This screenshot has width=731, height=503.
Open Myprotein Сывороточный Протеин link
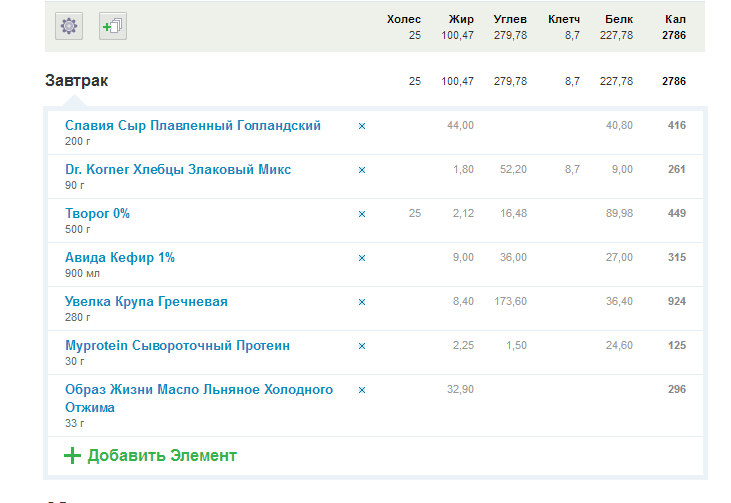point(178,345)
